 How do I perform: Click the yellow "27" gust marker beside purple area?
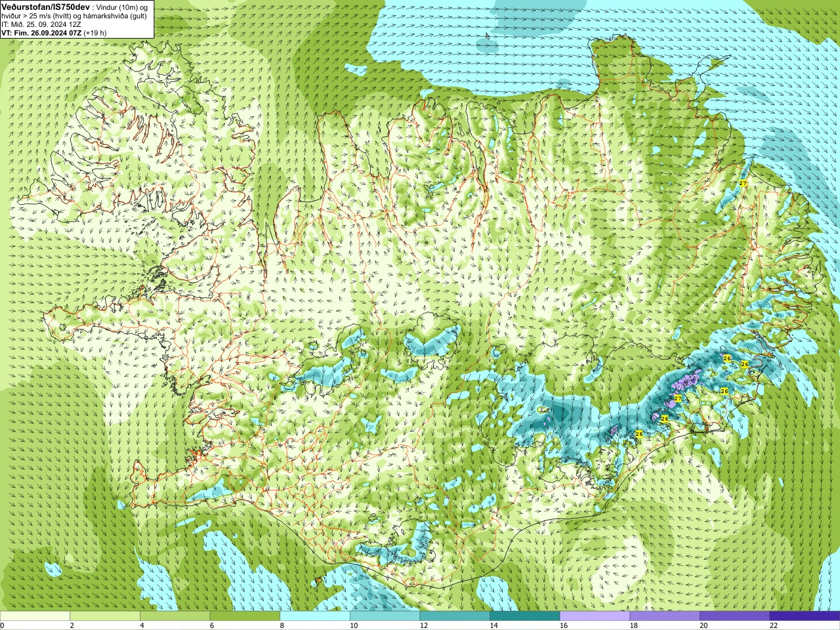(677, 398)
